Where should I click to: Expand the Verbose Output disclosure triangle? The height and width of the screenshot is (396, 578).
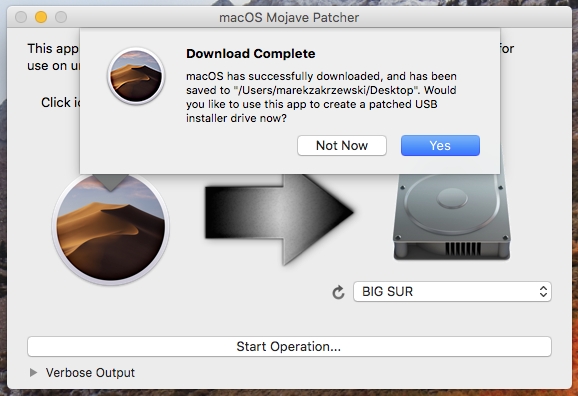[33, 373]
